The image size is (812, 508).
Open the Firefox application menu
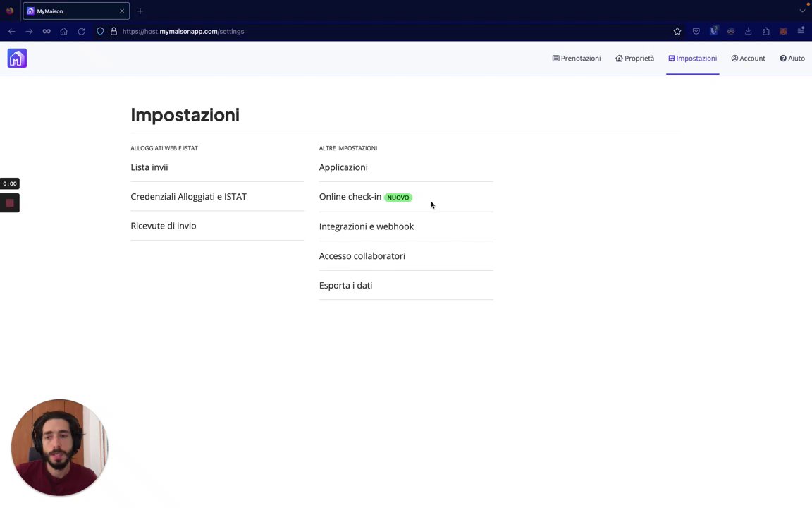(x=801, y=32)
